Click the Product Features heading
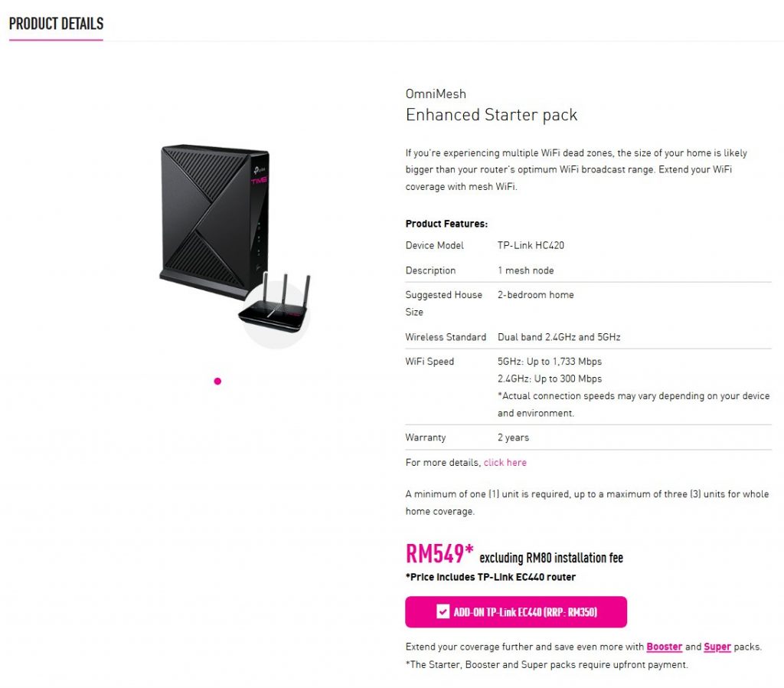 pyautogui.click(x=446, y=224)
